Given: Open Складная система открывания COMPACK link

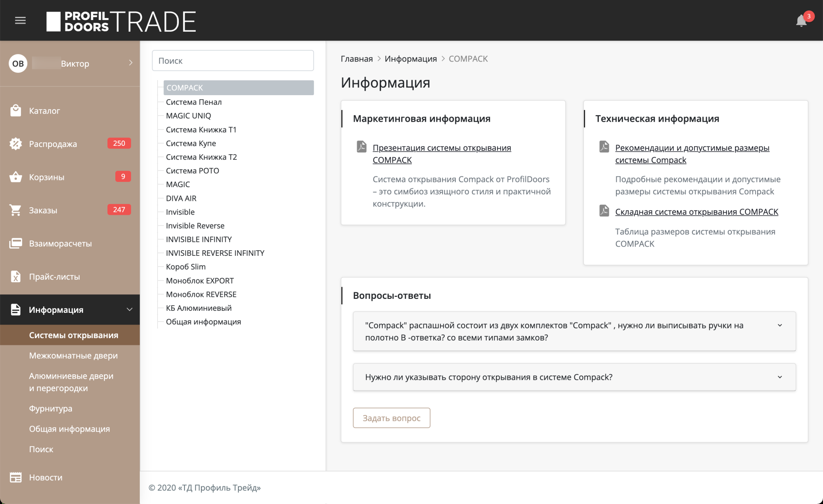Looking at the screenshot, I should coord(696,212).
